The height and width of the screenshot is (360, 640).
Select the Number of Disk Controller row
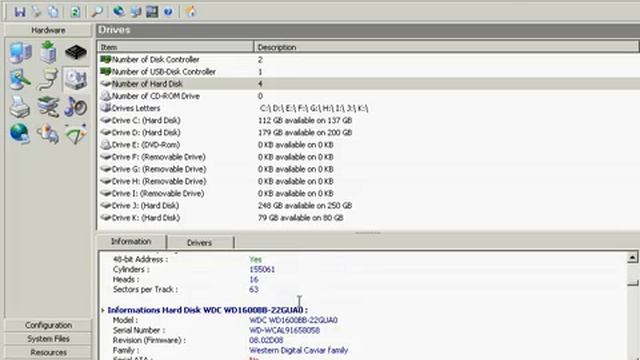pos(369,60)
